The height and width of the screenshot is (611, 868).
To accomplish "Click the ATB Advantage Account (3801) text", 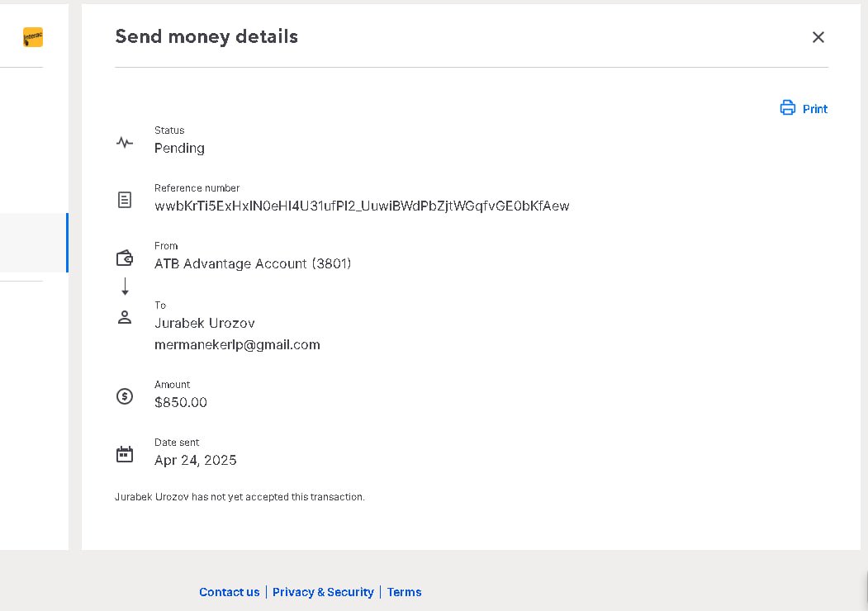I will (253, 263).
